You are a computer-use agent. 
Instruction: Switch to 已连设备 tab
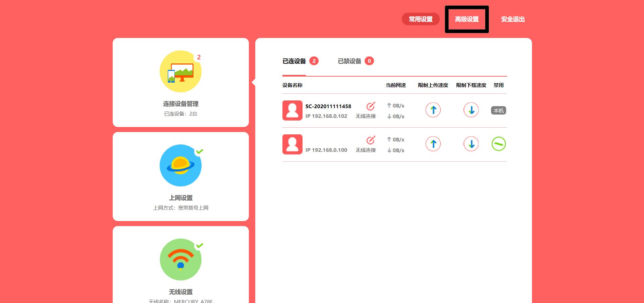pyautogui.click(x=294, y=61)
